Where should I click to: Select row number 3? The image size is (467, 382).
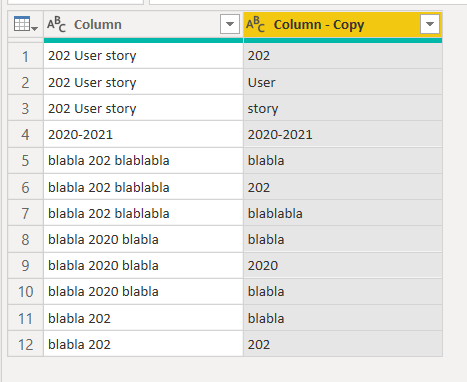26,108
